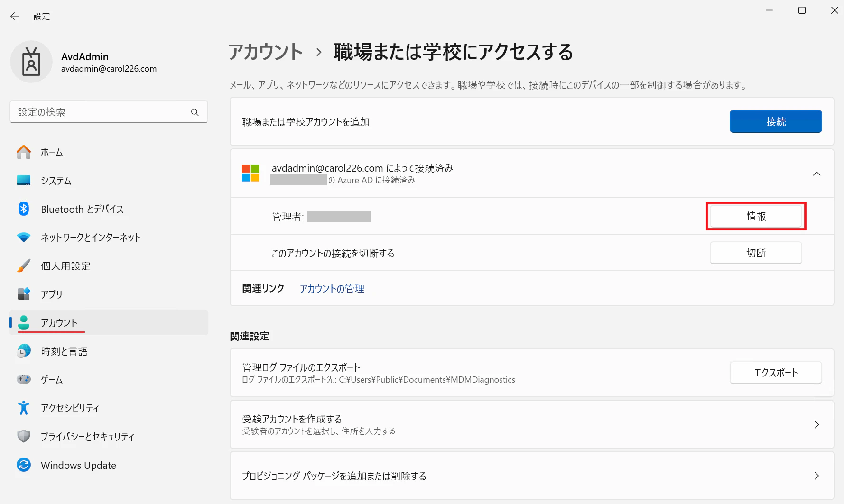Click the personalization paintbrush icon
844x504 pixels.
(x=24, y=266)
